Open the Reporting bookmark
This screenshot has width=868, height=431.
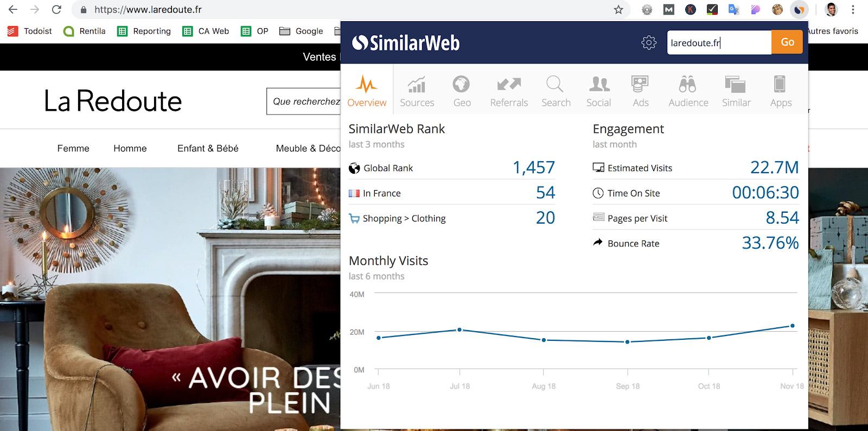click(x=144, y=31)
